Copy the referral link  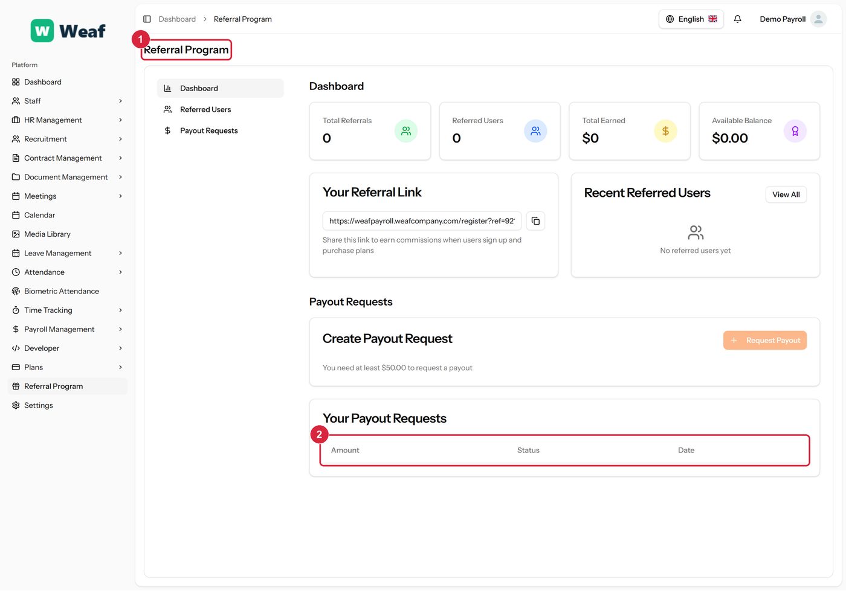535,221
